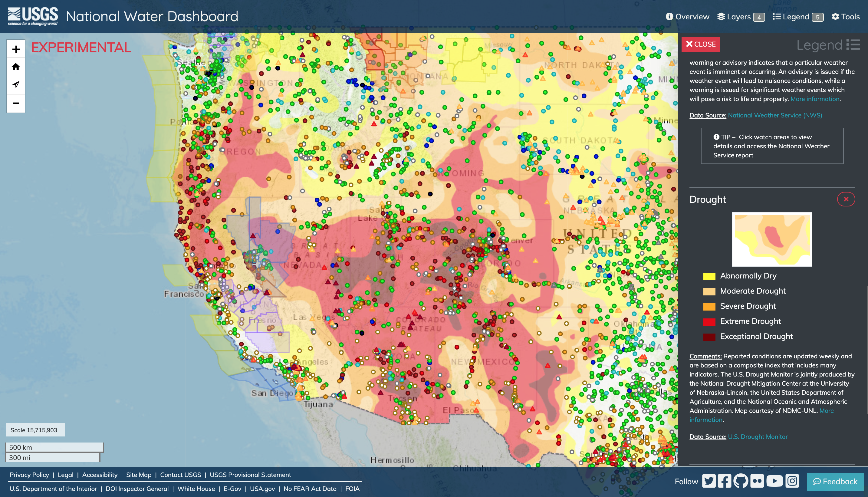868x497 pixels.
Task: Click the Abnormally Dry yellow swatch
Action: point(709,276)
